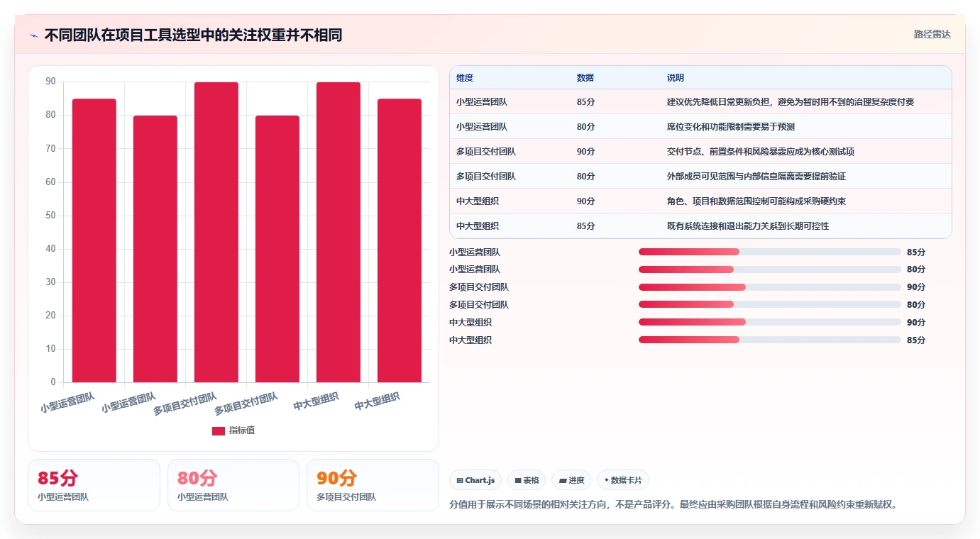The image size is (980, 539).
Task: Click the 80-value chart bar for 小型运营团队
Action: tap(155, 249)
